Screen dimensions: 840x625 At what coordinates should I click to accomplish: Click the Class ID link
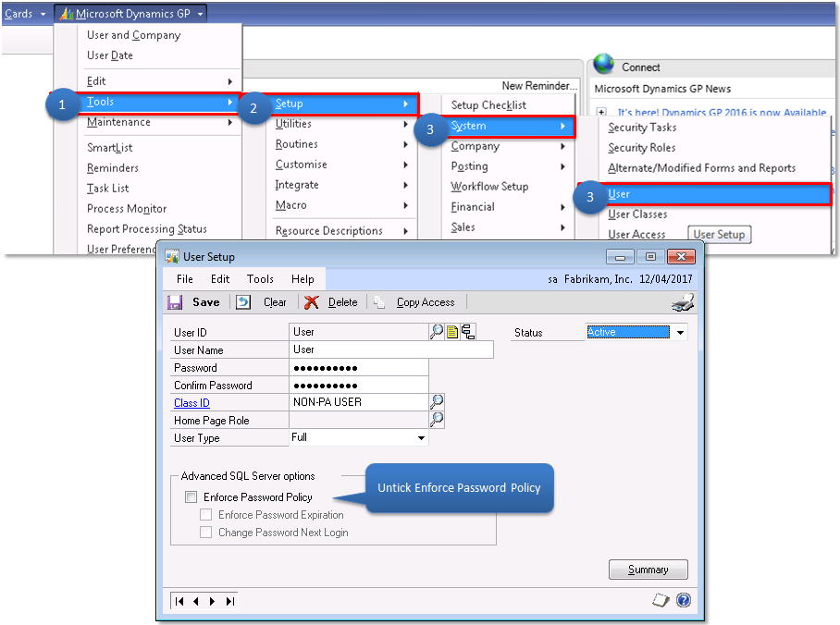[191, 403]
